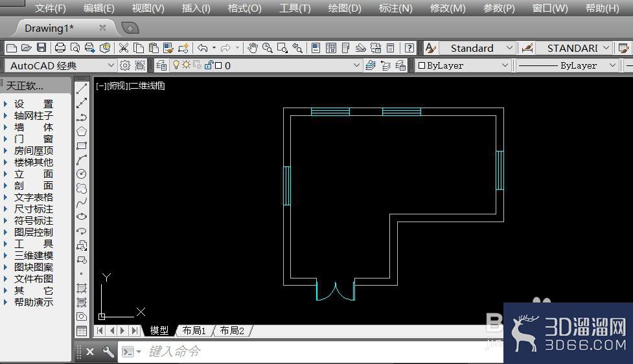
Task: Close the Drawing1 tab
Action: [x=102, y=28]
